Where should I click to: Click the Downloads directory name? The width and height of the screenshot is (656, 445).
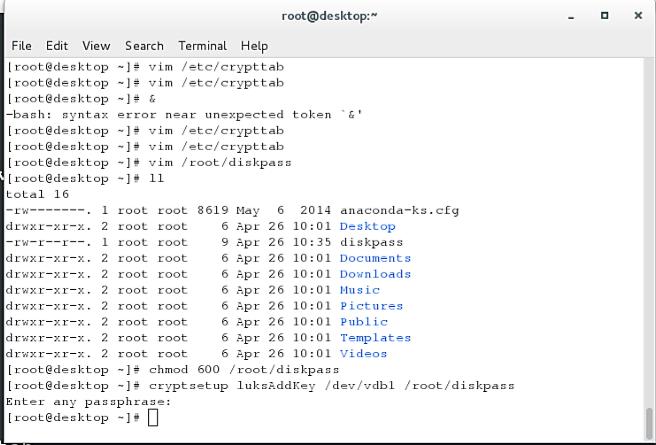coord(375,274)
